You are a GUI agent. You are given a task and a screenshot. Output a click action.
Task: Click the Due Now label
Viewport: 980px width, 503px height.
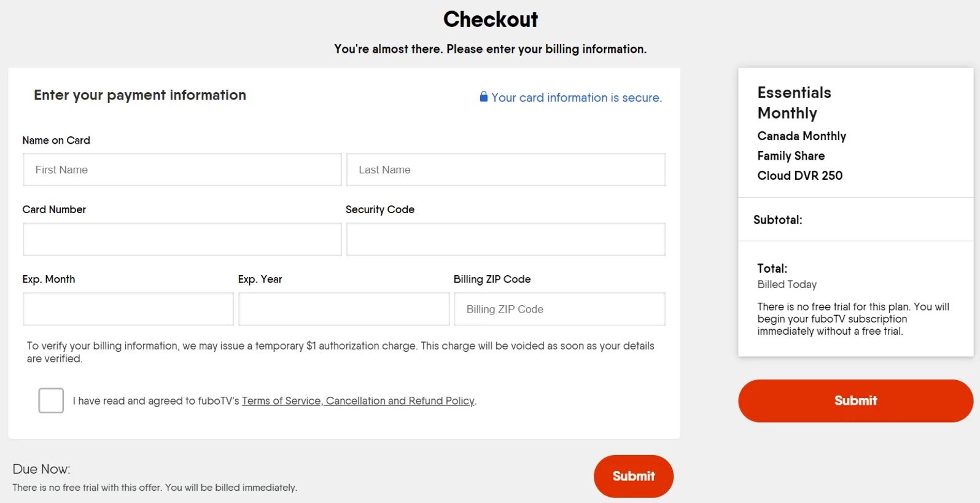[41, 469]
